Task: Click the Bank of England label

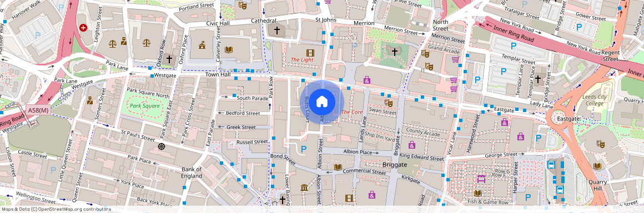Action: click(192, 173)
